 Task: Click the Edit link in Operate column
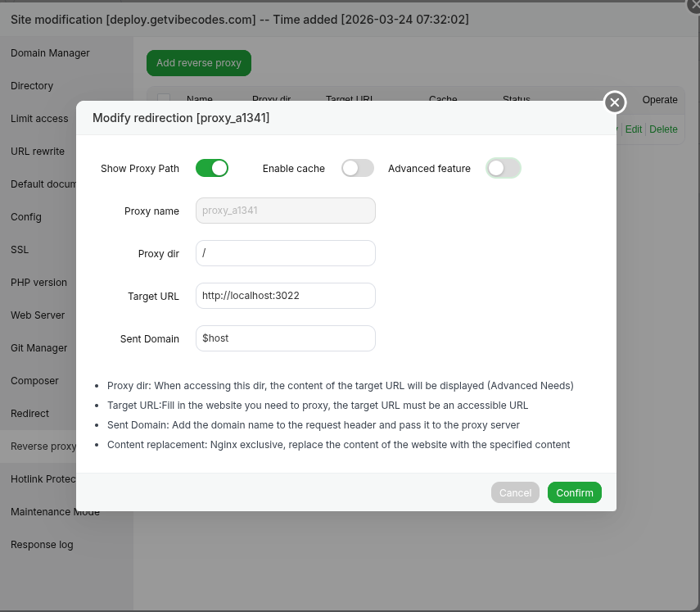pyautogui.click(x=633, y=129)
